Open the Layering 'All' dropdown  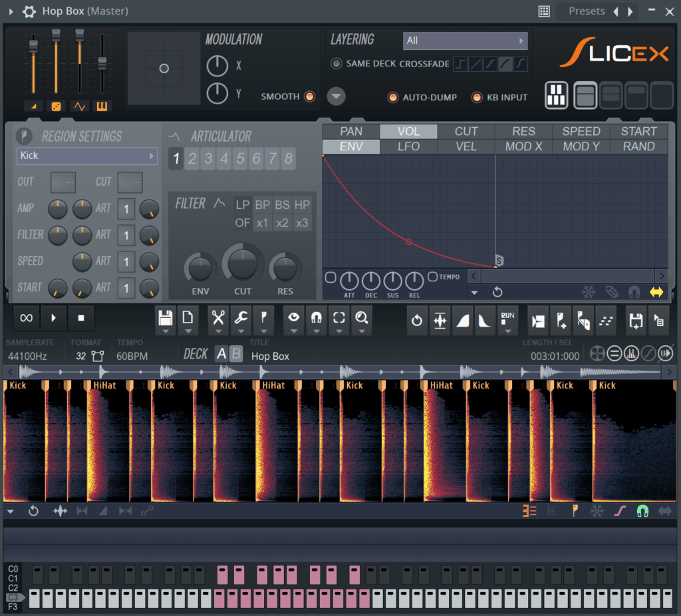(x=465, y=41)
